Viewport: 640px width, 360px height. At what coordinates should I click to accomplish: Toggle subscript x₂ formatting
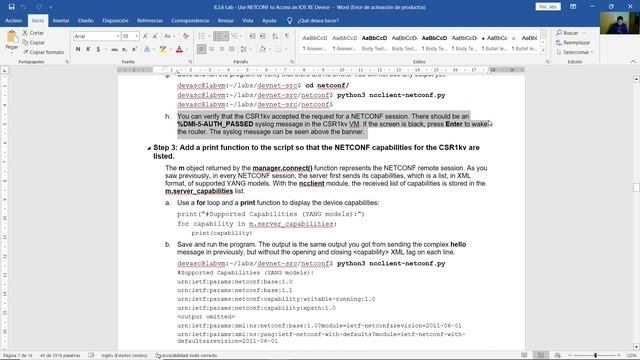click(124, 49)
